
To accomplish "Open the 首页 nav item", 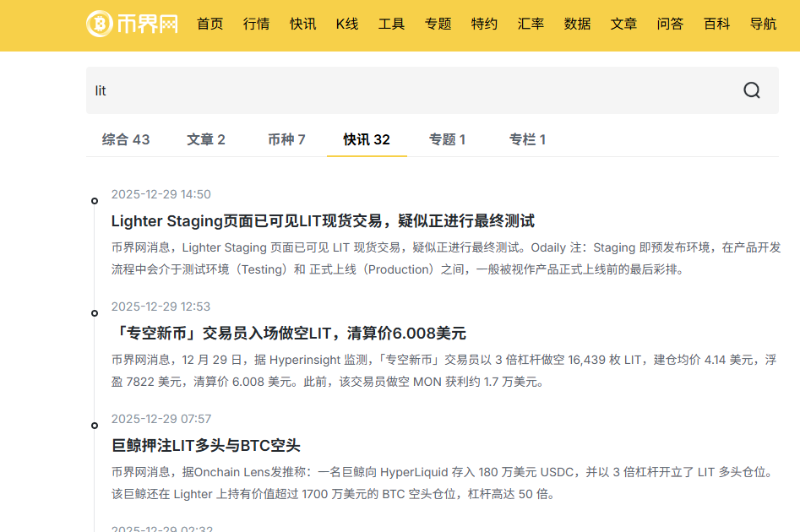I will [x=210, y=24].
